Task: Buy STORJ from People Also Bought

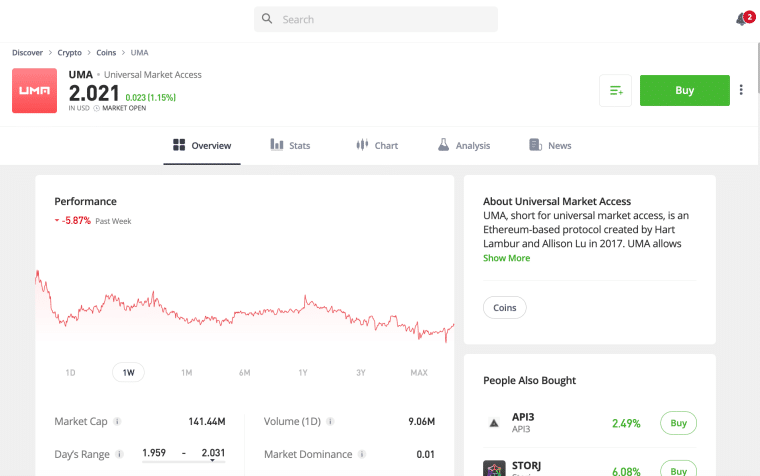Action: [x=678, y=469]
